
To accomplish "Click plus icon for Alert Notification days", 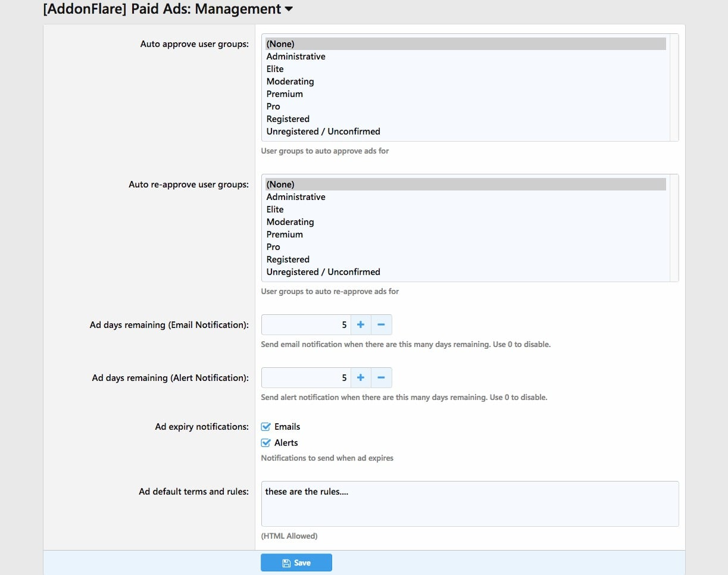I will (360, 377).
